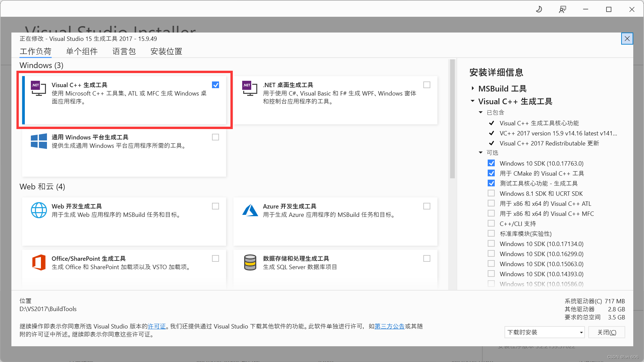Check the Web 开发生成工具 checkbox
This screenshot has width=644, height=362.
click(x=215, y=206)
